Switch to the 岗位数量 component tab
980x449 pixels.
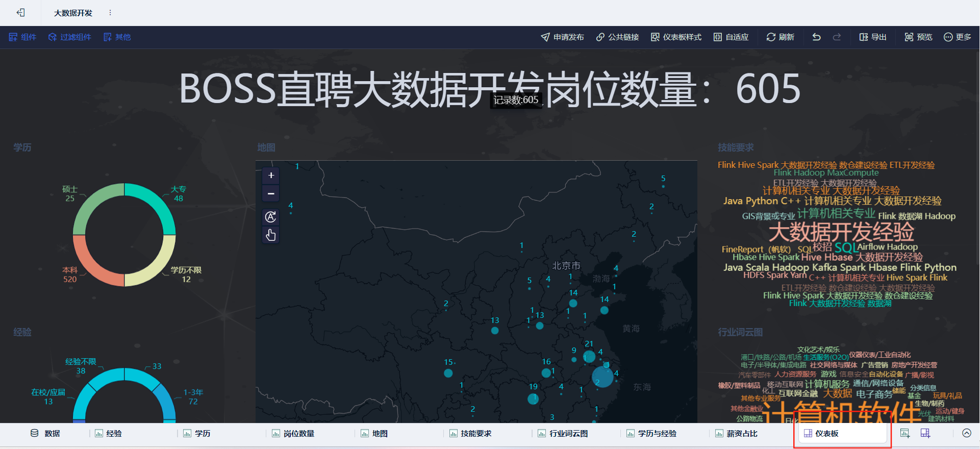[293, 434]
